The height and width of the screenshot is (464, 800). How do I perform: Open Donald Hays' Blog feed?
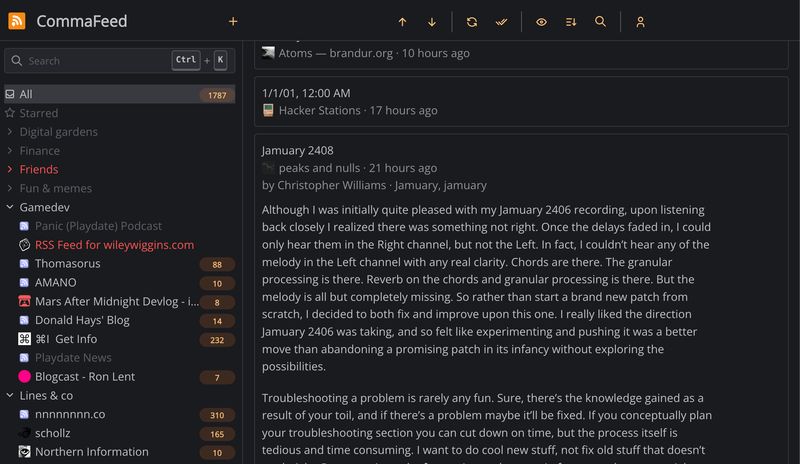(82, 320)
